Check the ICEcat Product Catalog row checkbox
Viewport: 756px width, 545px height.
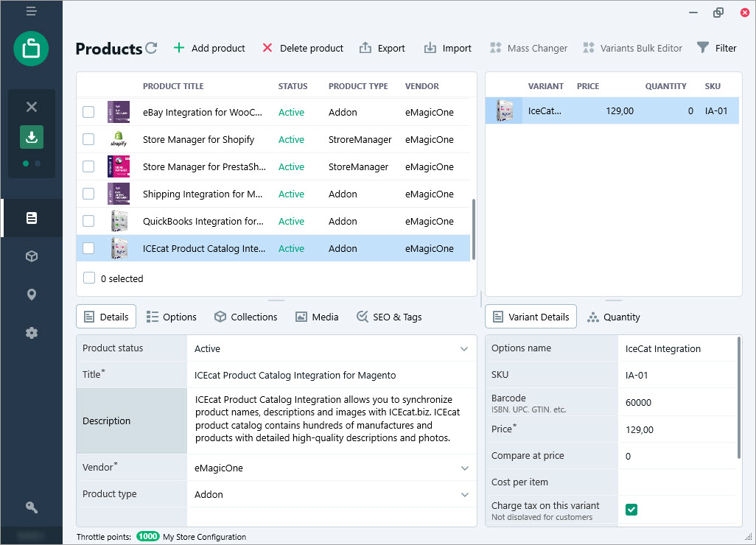click(88, 248)
